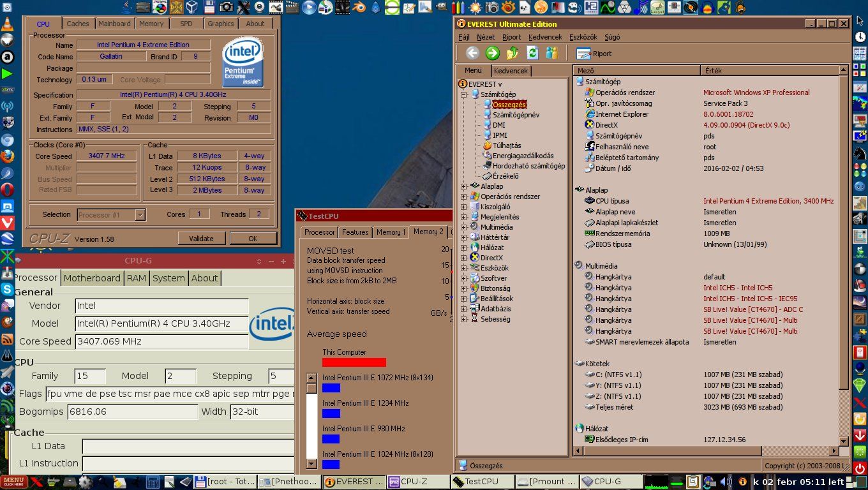The width and height of the screenshot is (868, 490).
Task: Click the clock icon at right dock top
Action: click(860, 37)
